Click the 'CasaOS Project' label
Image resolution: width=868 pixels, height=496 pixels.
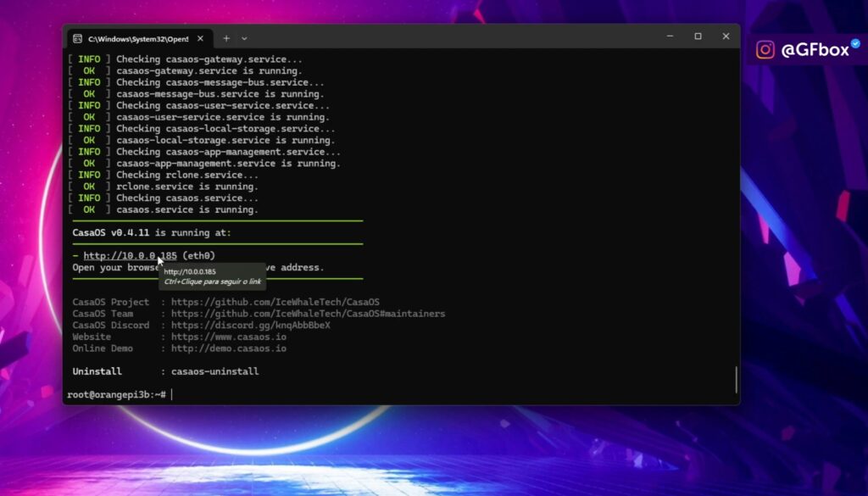click(111, 302)
